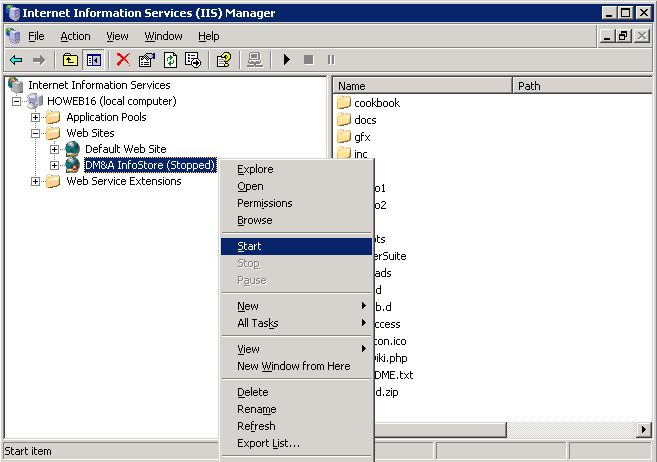Click the Start item play toolbar button
657x462 pixels.
point(287,60)
